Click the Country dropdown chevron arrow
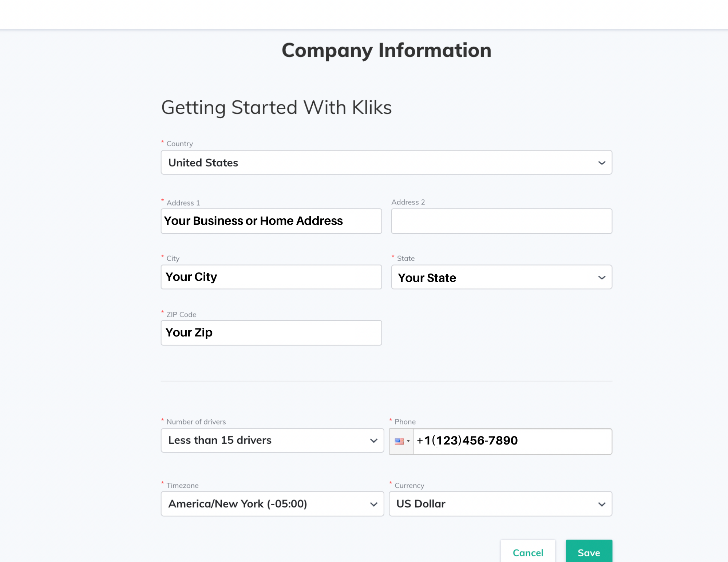This screenshot has width=728, height=562. click(x=602, y=163)
